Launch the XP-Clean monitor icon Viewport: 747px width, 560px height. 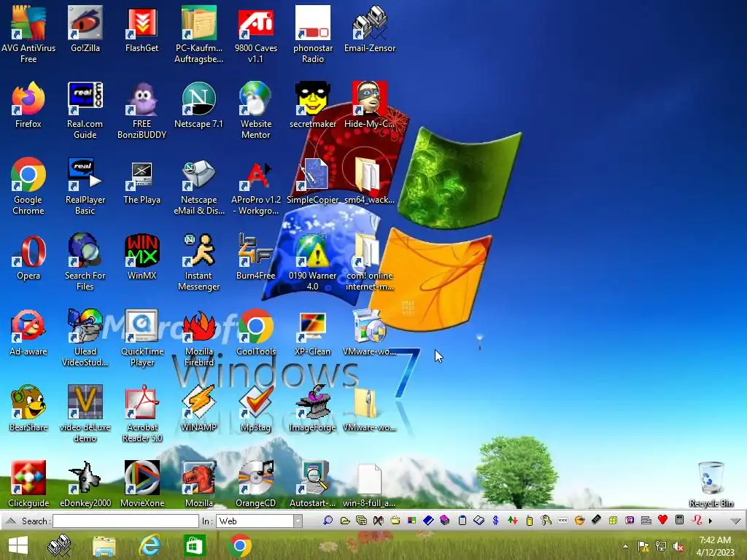tap(312, 332)
